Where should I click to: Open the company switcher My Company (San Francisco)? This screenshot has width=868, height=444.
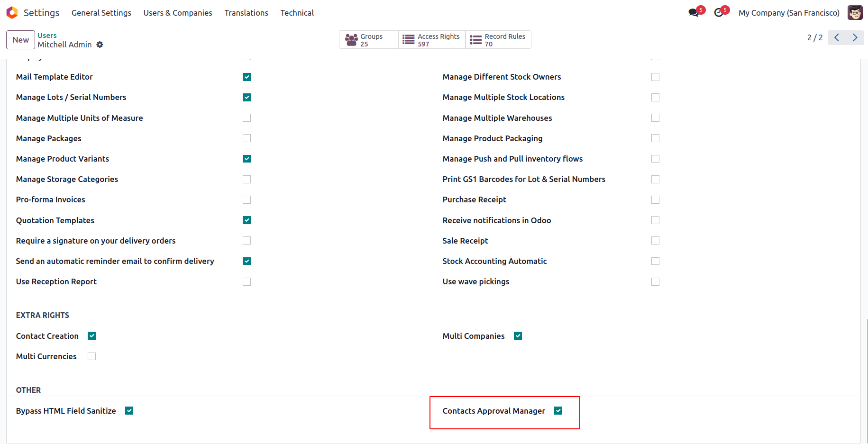pyautogui.click(x=789, y=13)
